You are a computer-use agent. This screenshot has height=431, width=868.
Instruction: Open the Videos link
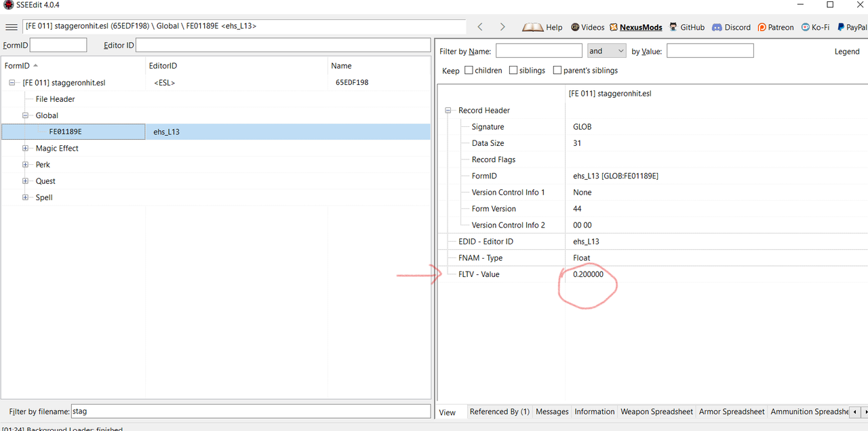[587, 27]
